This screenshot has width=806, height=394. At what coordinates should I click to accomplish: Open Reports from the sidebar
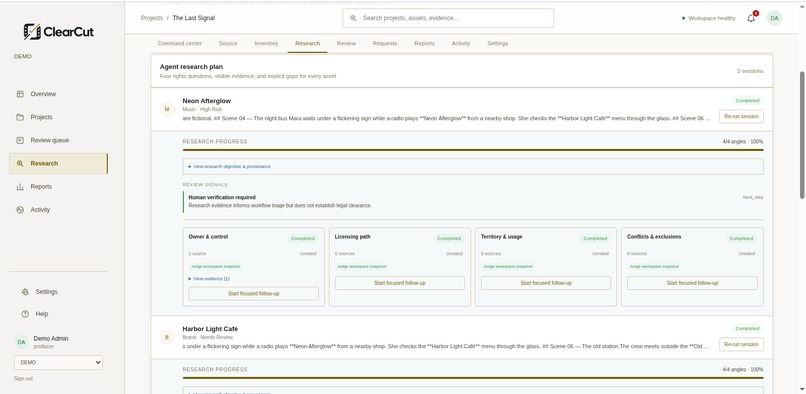tap(58, 187)
